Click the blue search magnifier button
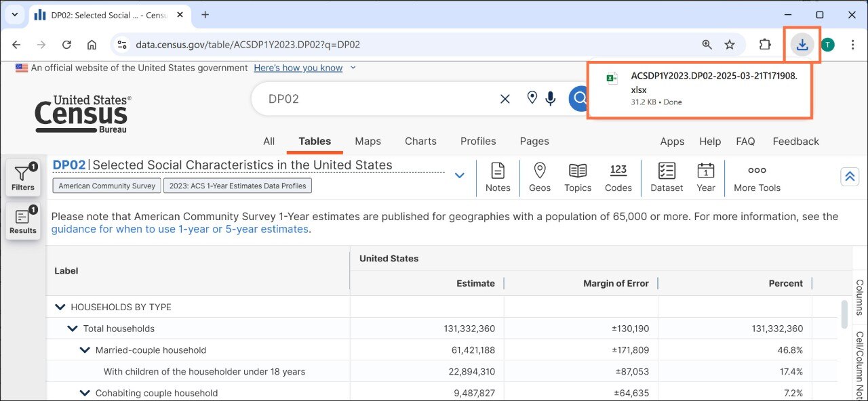The height and width of the screenshot is (401, 868). click(x=578, y=99)
